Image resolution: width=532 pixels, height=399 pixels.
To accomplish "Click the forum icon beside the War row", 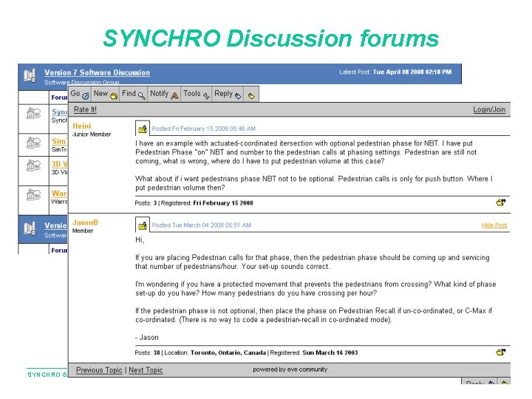I will 33,194.
